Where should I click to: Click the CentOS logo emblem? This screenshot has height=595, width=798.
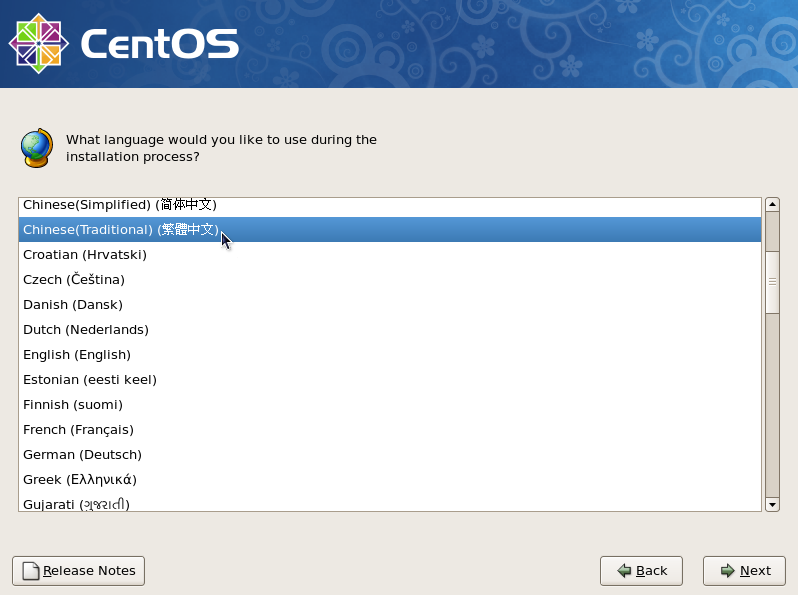pos(39,44)
